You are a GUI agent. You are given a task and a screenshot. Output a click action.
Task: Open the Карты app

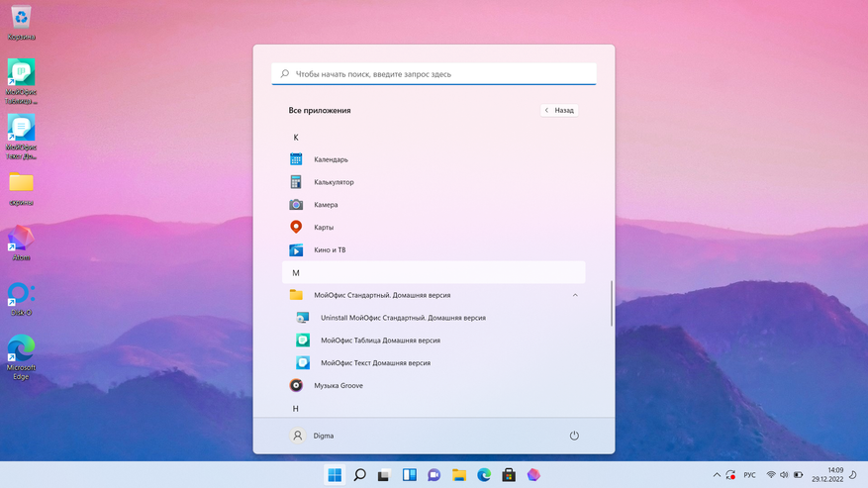434,227
